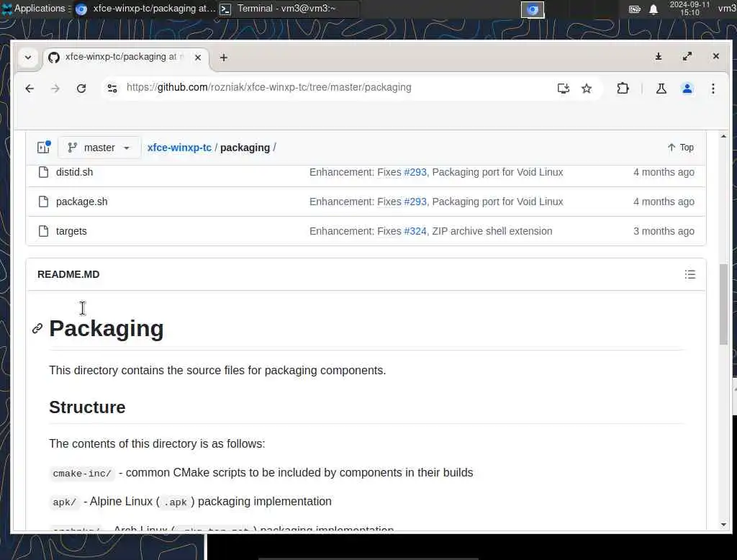Screen dimensions: 737x560
Task: Select the xfce-winxp-tc/packaging browser tab
Action: [126, 58]
